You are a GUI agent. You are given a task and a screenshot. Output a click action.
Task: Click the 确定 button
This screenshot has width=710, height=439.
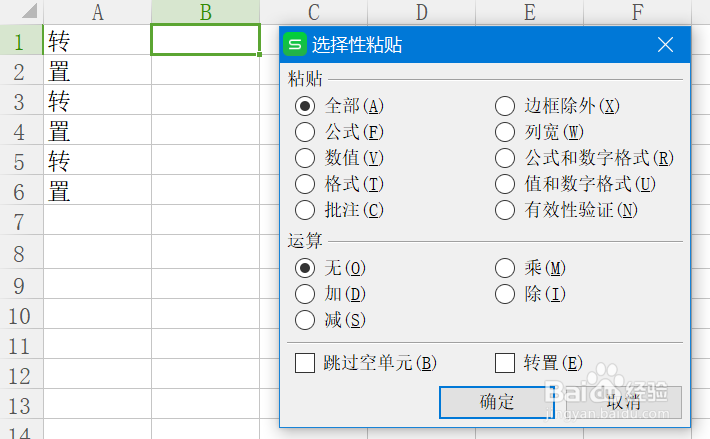(497, 402)
